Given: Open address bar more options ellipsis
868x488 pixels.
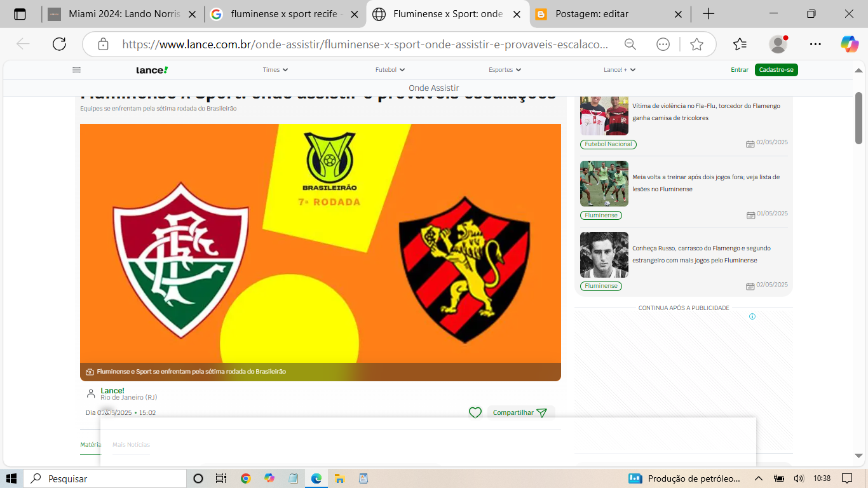Looking at the screenshot, I should [x=663, y=44].
